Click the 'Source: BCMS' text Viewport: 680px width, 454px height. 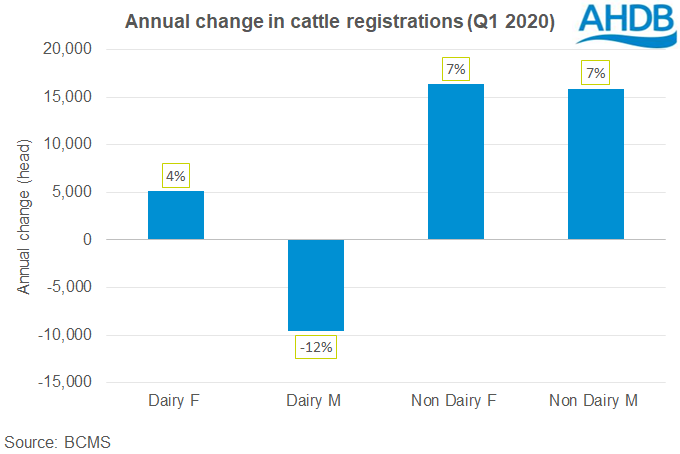click(57, 440)
